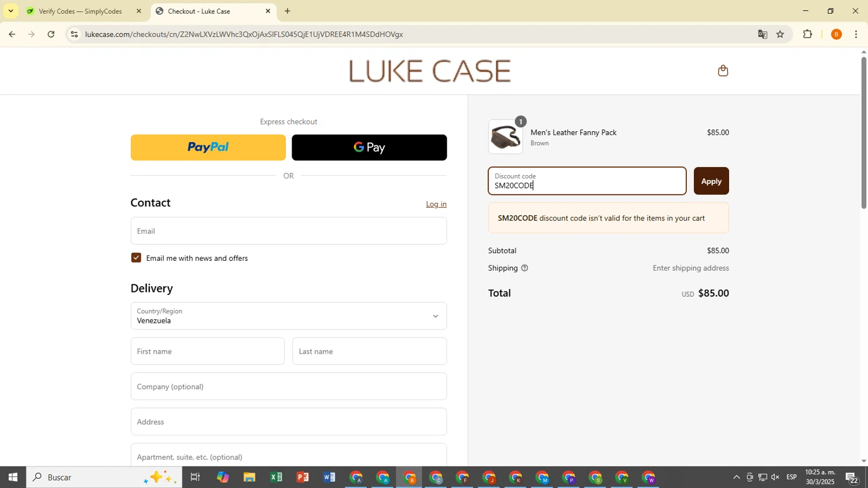Click the Enter shipping address text
868x488 pixels.
click(x=691, y=268)
